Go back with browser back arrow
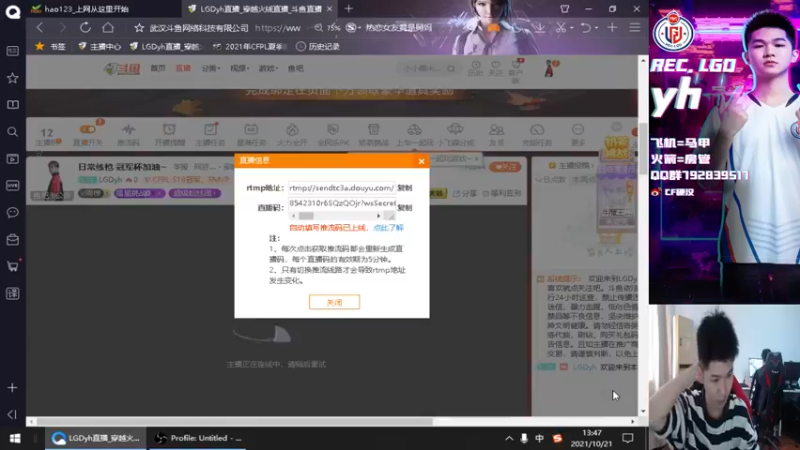The height and width of the screenshot is (450, 800). pyautogui.click(x=40, y=28)
